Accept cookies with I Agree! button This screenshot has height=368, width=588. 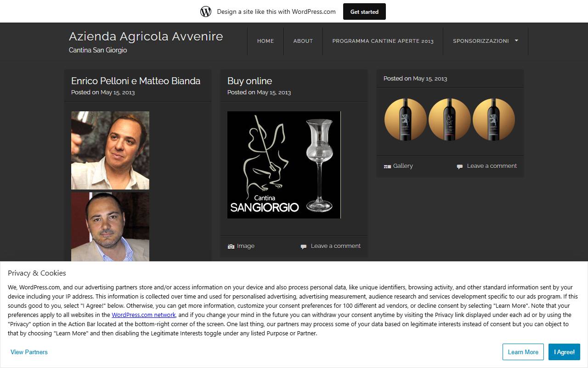pos(564,352)
